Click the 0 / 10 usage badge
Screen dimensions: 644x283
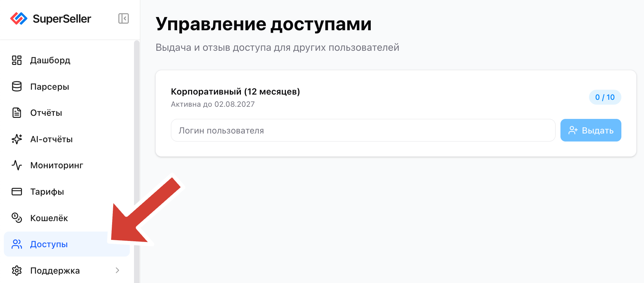point(605,97)
